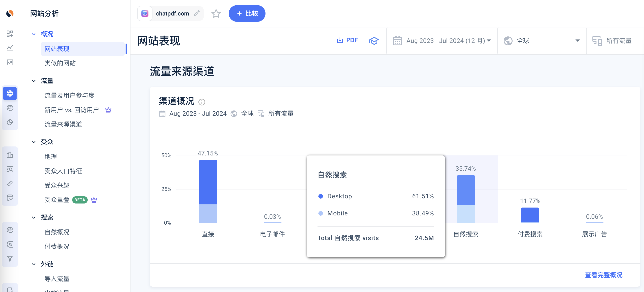Edit domain with pencil icon
This screenshot has width=644, height=292.
point(197,13)
